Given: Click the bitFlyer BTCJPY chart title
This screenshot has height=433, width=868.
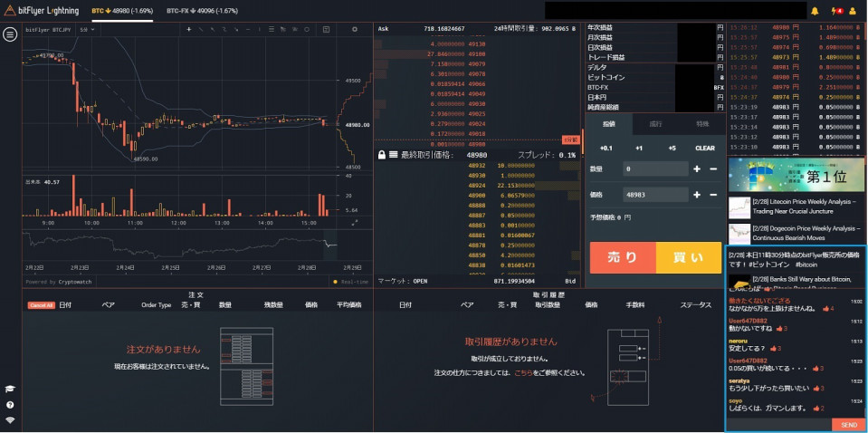Looking at the screenshot, I should (49, 29).
